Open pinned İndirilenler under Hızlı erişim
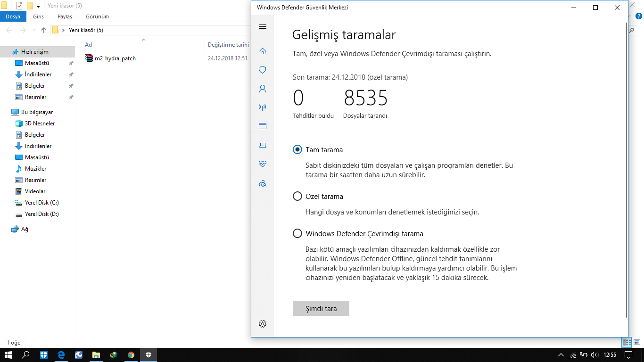Viewport: 644px width, 362px height. [x=37, y=74]
